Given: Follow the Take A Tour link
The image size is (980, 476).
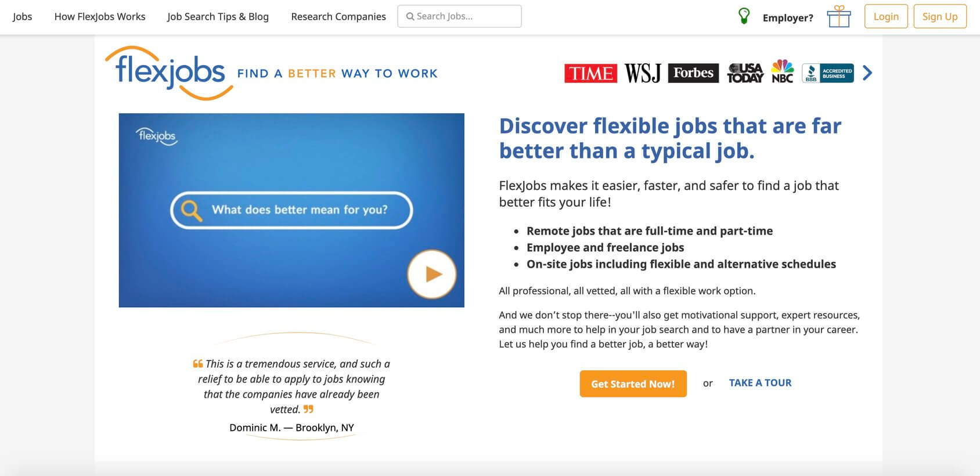Looking at the screenshot, I should pyautogui.click(x=760, y=383).
